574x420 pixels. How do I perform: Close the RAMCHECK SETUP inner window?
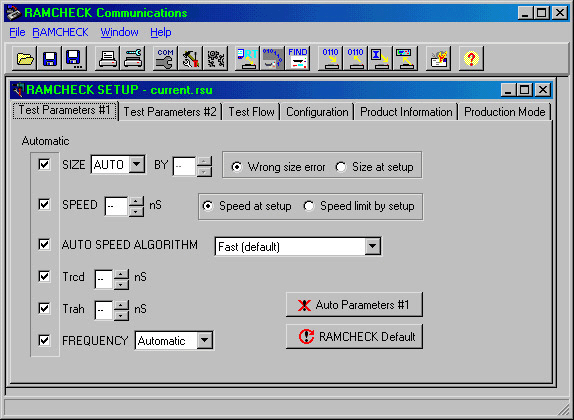543,90
